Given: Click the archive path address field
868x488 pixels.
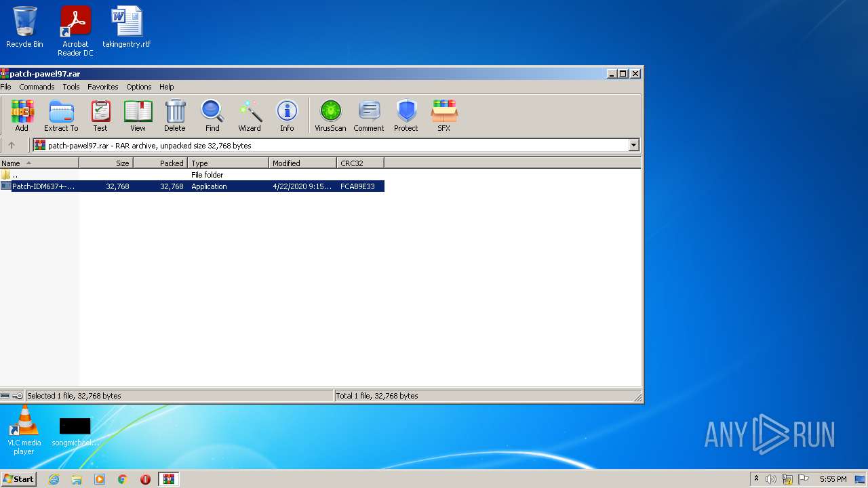Looking at the screenshot, I should pos(331,145).
